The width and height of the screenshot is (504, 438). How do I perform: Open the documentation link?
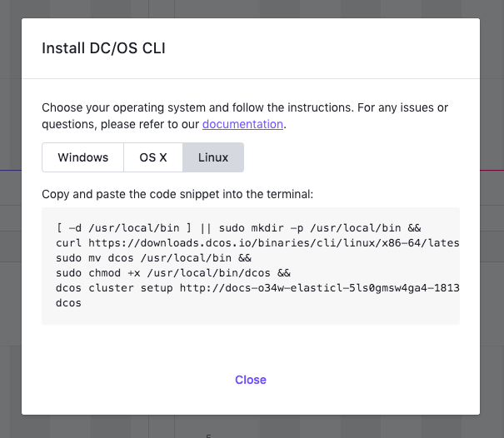242,124
